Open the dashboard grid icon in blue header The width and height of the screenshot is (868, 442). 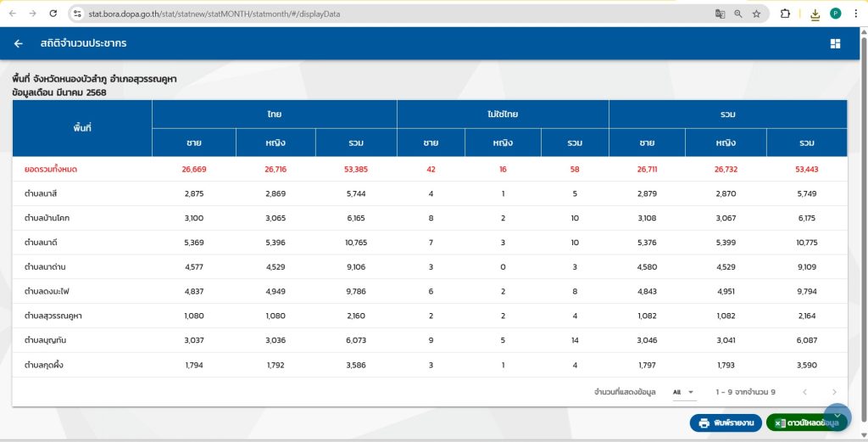pyautogui.click(x=835, y=43)
